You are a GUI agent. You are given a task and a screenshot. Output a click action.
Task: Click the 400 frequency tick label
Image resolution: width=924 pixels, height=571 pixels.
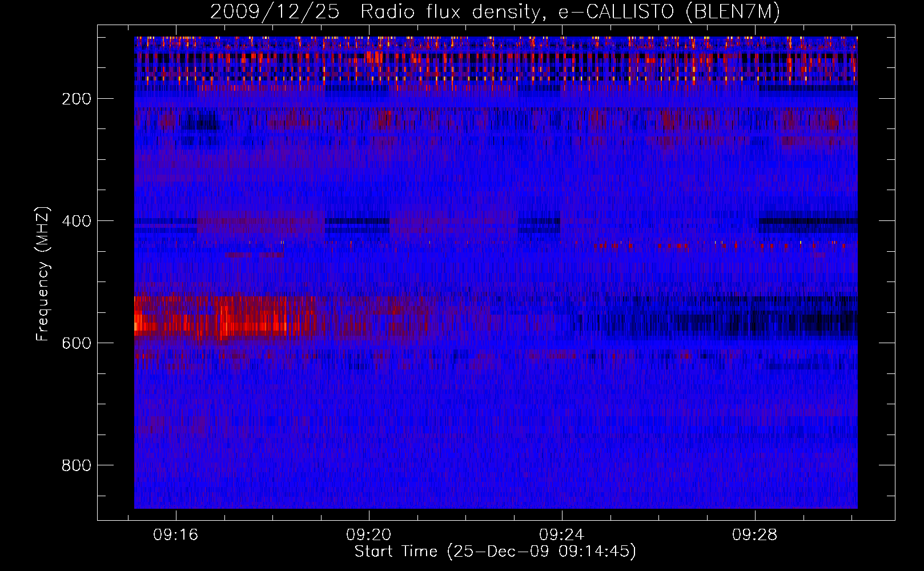click(x=77, y=221)
